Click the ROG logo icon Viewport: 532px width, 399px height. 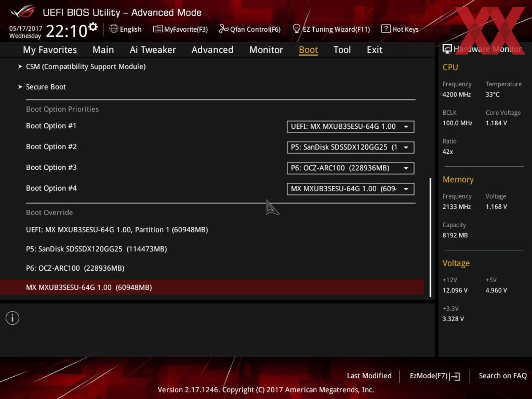(23, 12)
